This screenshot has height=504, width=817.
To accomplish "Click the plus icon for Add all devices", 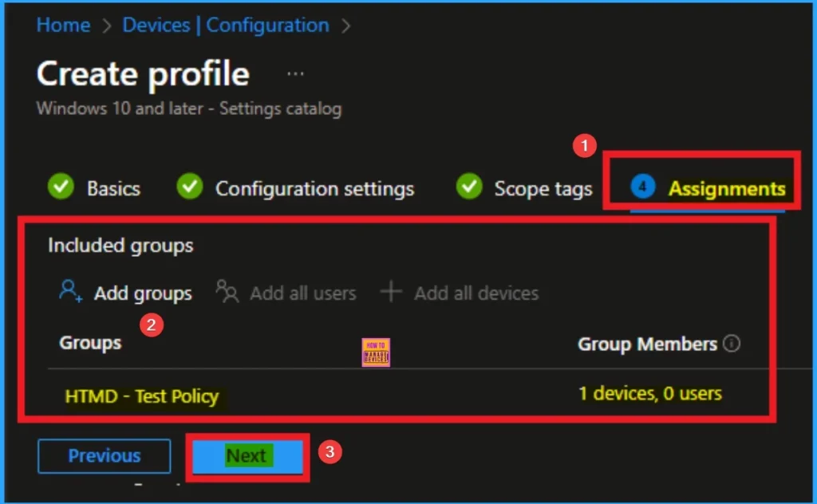I will 391,292.
